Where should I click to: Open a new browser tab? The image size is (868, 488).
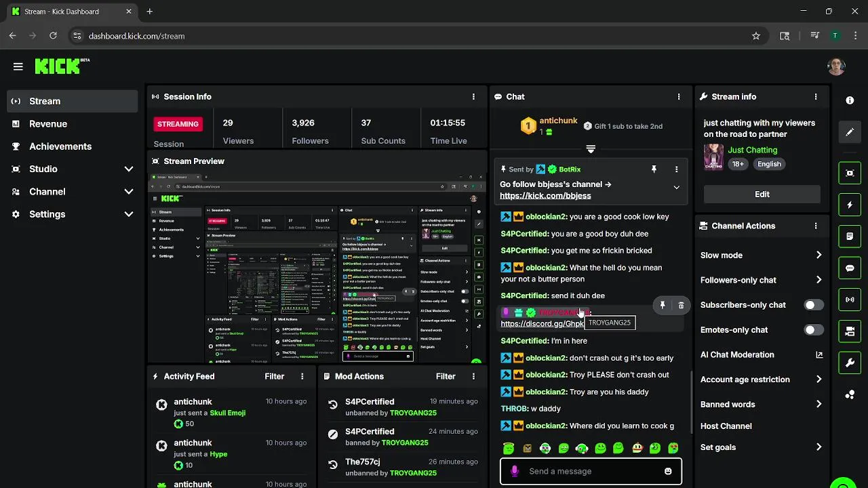point(149,12)
